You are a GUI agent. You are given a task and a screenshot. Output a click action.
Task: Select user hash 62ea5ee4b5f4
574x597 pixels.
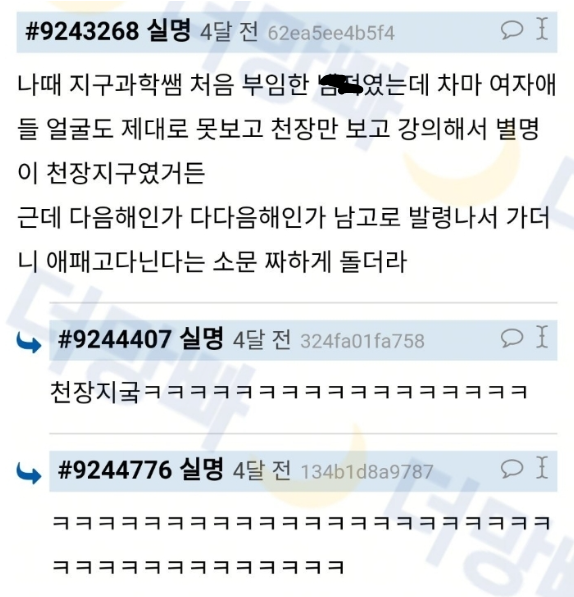tap(331, 33)
